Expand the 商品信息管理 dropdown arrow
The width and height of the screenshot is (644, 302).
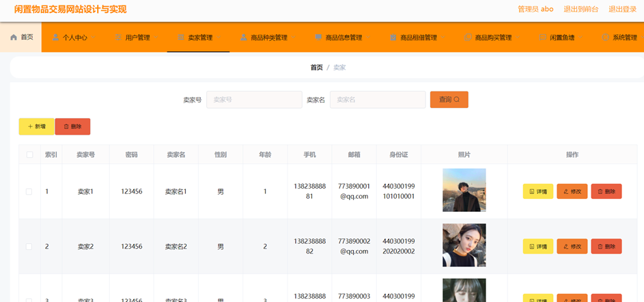coord(368,38)
